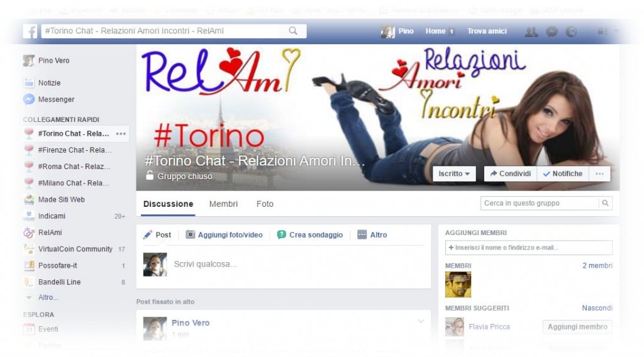The width and height of the screenshot is (644, 357).
Task: Click the Facebook logo icon
Action: [x=30, y=31]
